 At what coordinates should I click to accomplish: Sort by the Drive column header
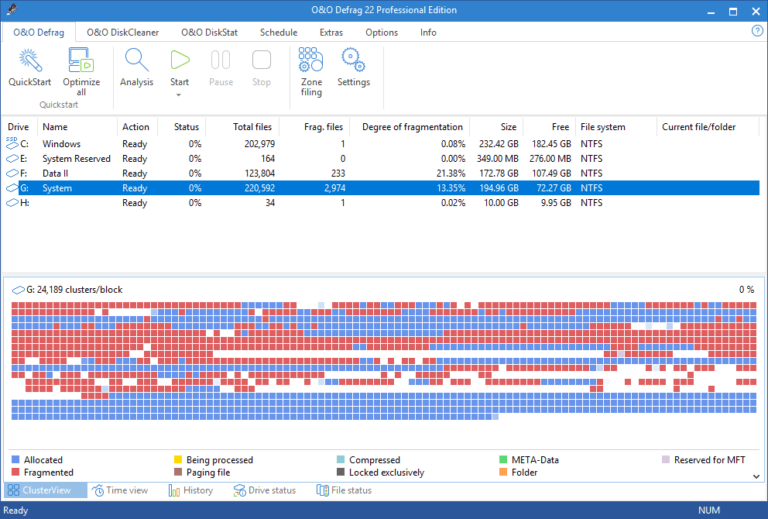[18, 127]
